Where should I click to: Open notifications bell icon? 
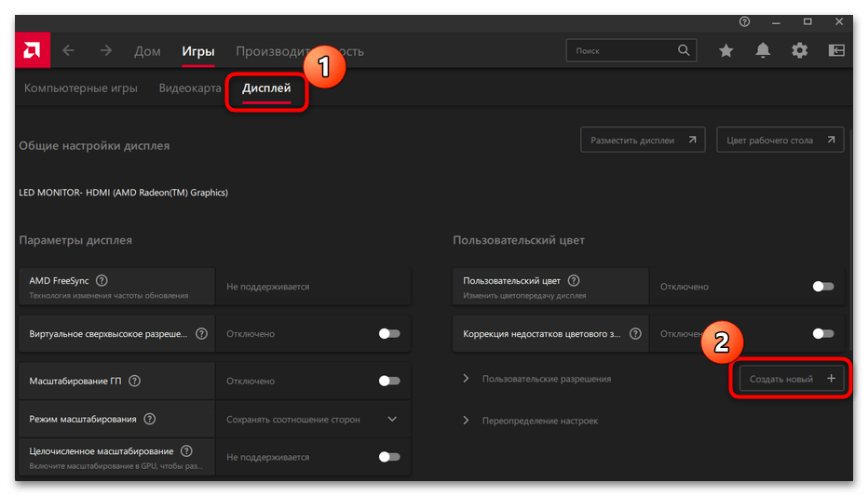(x=763, y=51)
